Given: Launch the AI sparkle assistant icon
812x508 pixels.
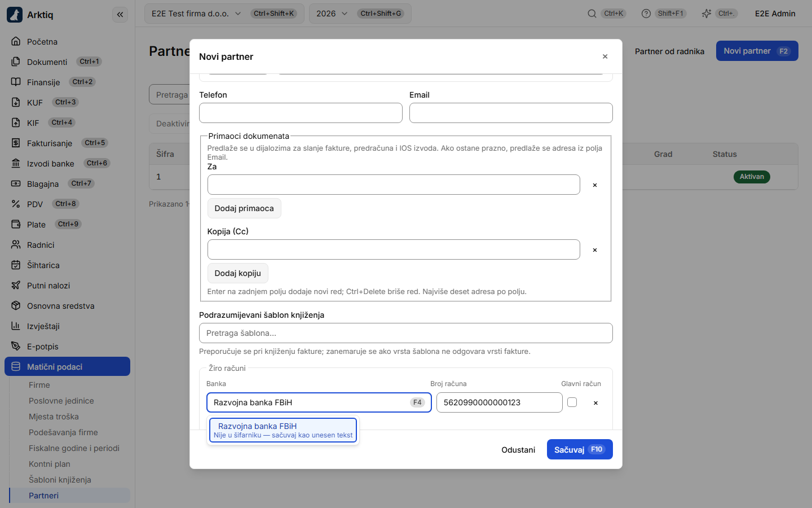Looking at the screenshot, I should [707, 14].
